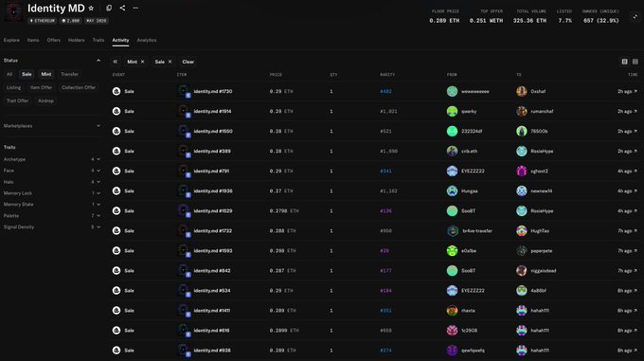The image size is (644, 361).
Task: Click avatar of seller qwerky
Action: 452,111
